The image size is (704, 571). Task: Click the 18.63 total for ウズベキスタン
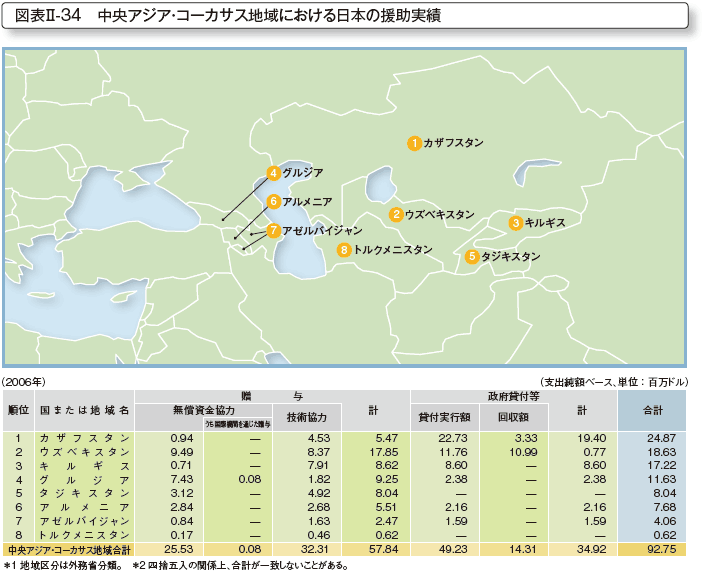(x=661, y=452)
